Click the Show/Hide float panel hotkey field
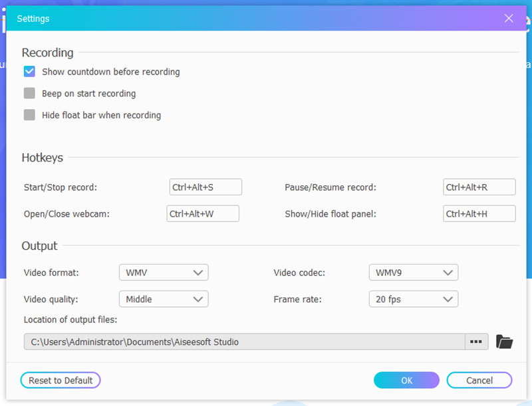The height and width of the screenshot is (406, 532). [x=479, y=213]
